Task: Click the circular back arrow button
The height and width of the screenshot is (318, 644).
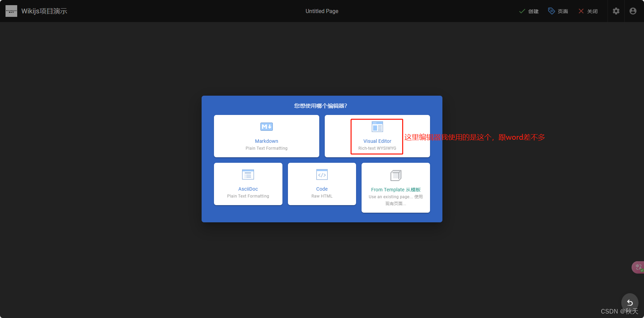Action: pos(630,303)
